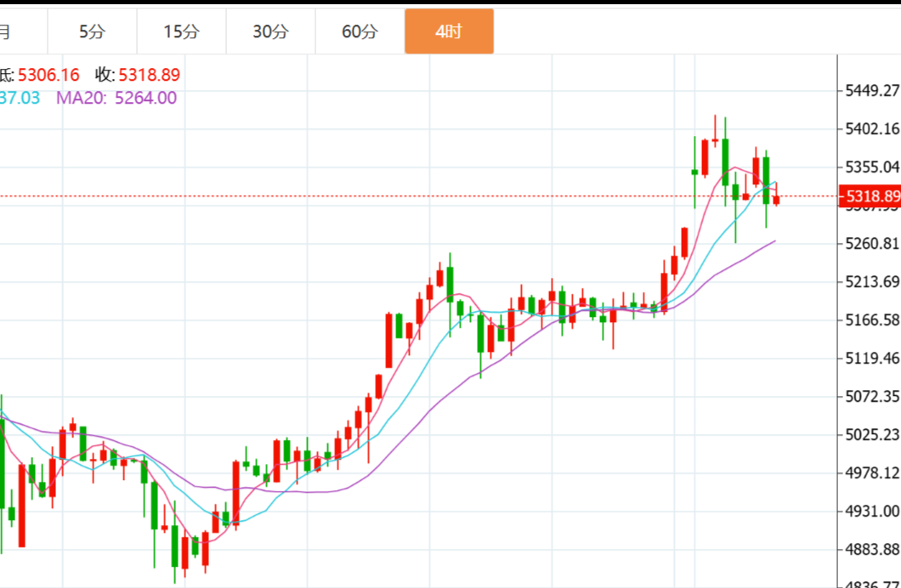Open the 30分 chart tab
Viewport: 901px width, 588px height.
[x=270, y=32]
